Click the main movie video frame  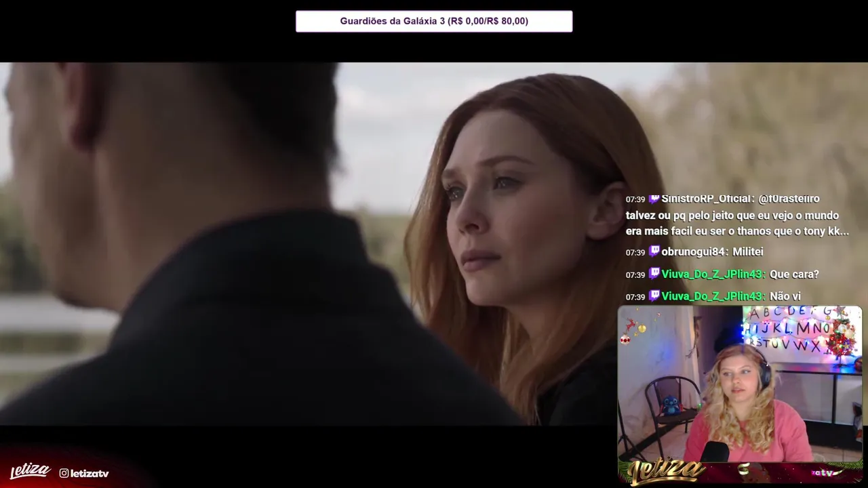click(434, 244)
